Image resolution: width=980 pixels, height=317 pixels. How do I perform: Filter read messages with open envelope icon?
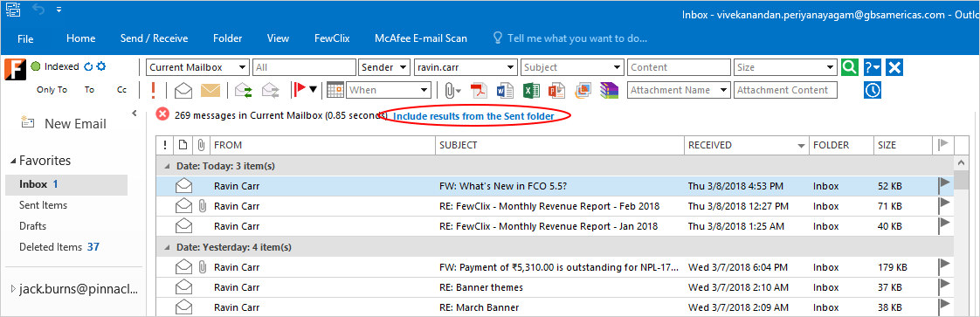tap(183, 90)
